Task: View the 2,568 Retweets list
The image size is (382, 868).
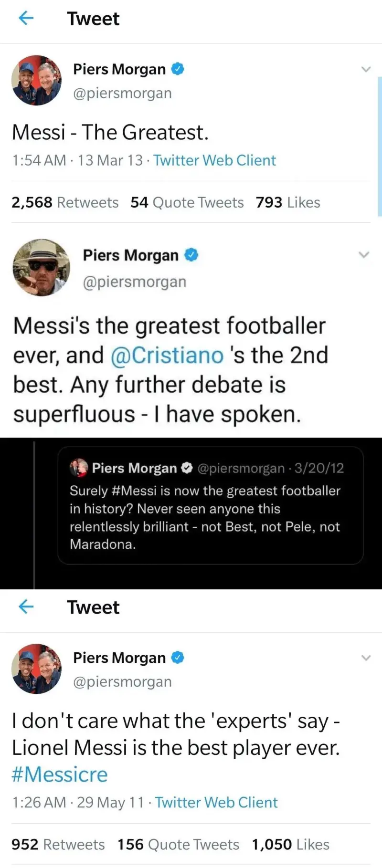Action: pyautogui.click(x=65, y=202)
